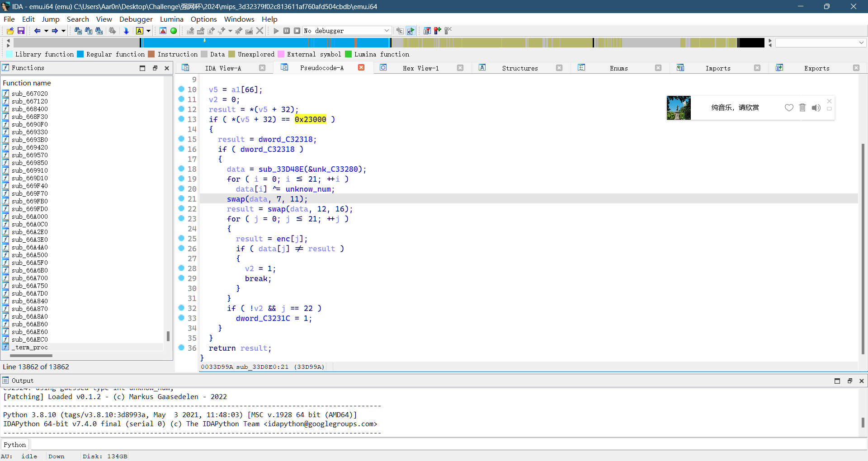Open the Lumina menu
Viewport: 868px width, 461px height.
tap(172, 19)
